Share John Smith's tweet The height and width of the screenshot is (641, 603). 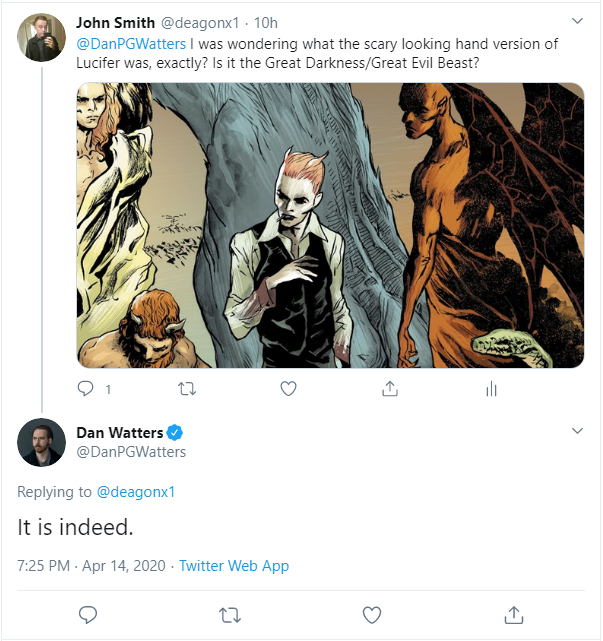pyautogui.click(x=390, y=388)
